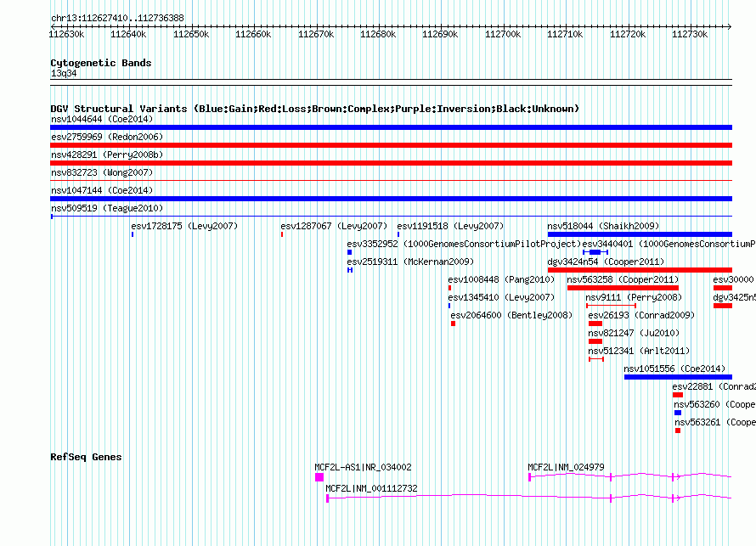The width and height of the screenshot is (756, 546).
Task: Select ruler tick 112650k
Action: pos(191,34)
